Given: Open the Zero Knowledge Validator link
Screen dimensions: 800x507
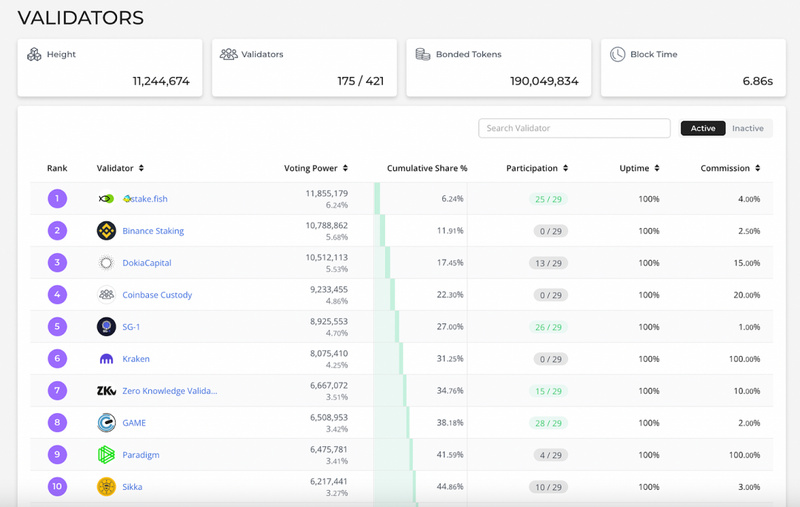Looking at the screenshot, I should click(169, 391).
